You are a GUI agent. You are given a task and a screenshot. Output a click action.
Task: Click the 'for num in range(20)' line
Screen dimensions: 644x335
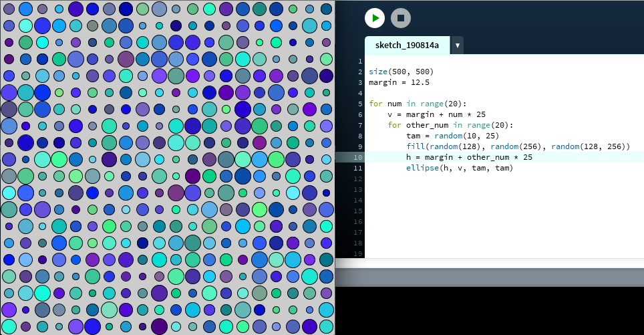(417, 104)
